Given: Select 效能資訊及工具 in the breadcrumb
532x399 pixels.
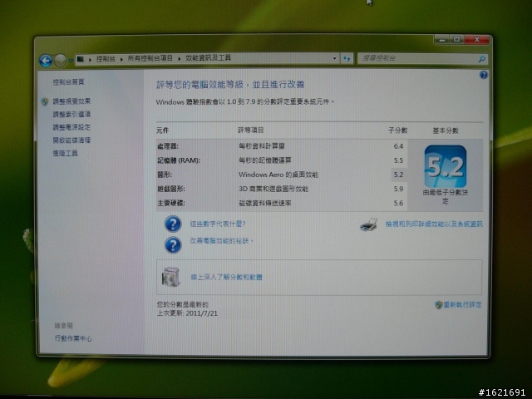Looking at the screenshot, I should pyautogui.click(x=208, y=58).
